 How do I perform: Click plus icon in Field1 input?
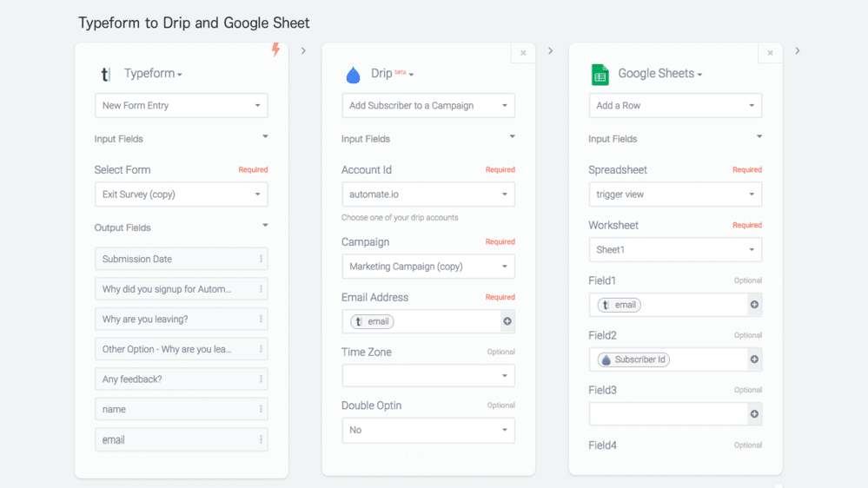[754, 305]
